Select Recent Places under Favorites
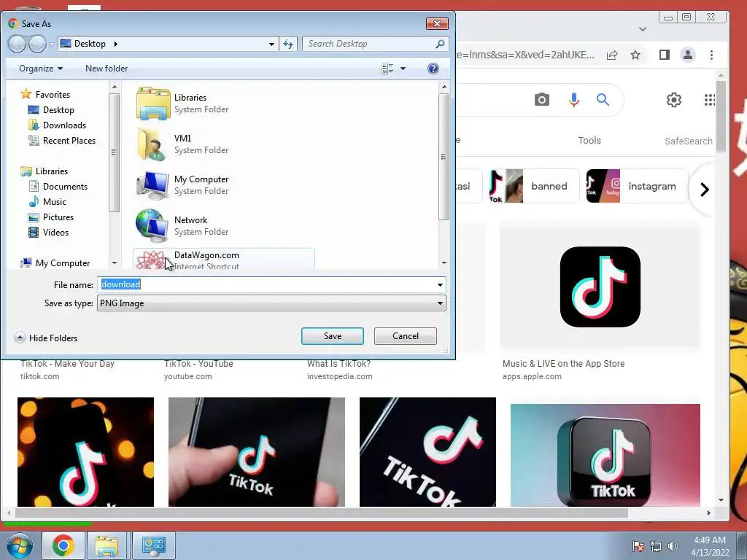Screen dimensions: 747x560 coord(62,141)
